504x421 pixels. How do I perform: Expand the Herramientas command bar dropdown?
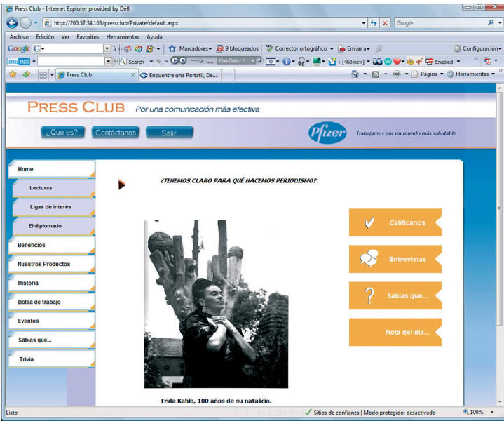(471, 74)
